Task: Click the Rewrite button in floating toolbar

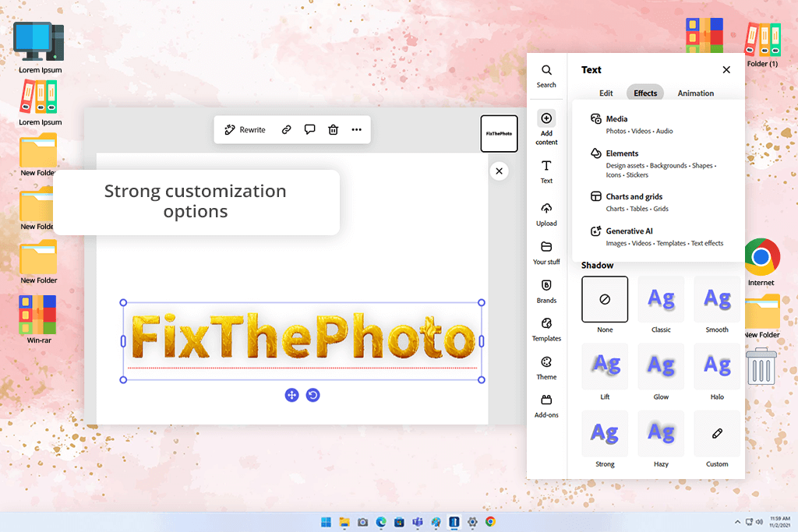Action: point(245,130)
